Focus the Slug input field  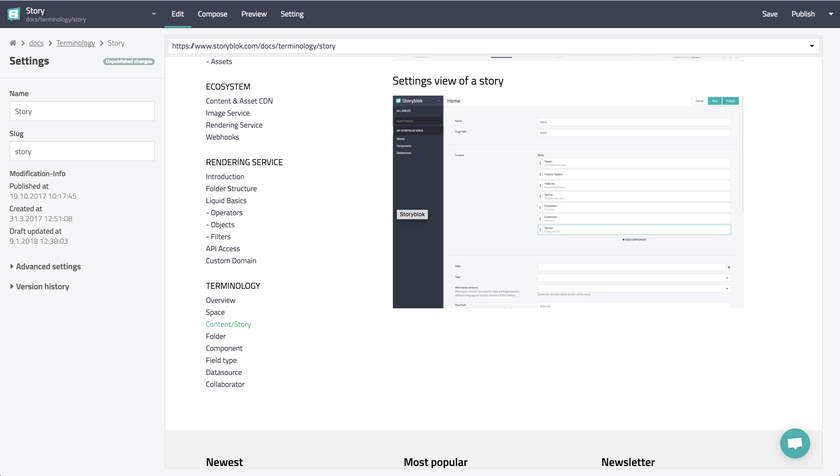click(82, 152)
